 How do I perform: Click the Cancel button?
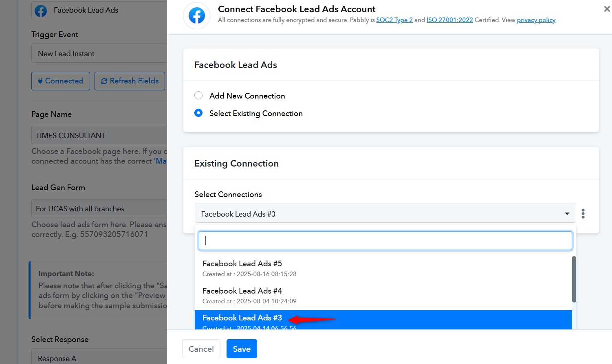click(x=201, y=349)
